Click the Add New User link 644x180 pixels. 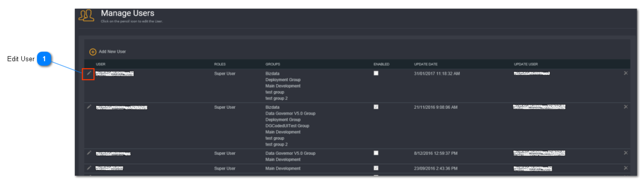click(x=112, y=52)
